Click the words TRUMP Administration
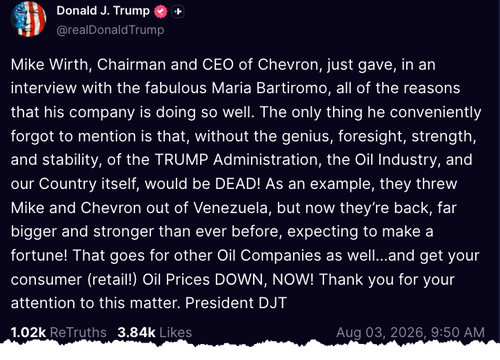Image resolution: width=500 pixels, height=360 pixels. (238, 160)
